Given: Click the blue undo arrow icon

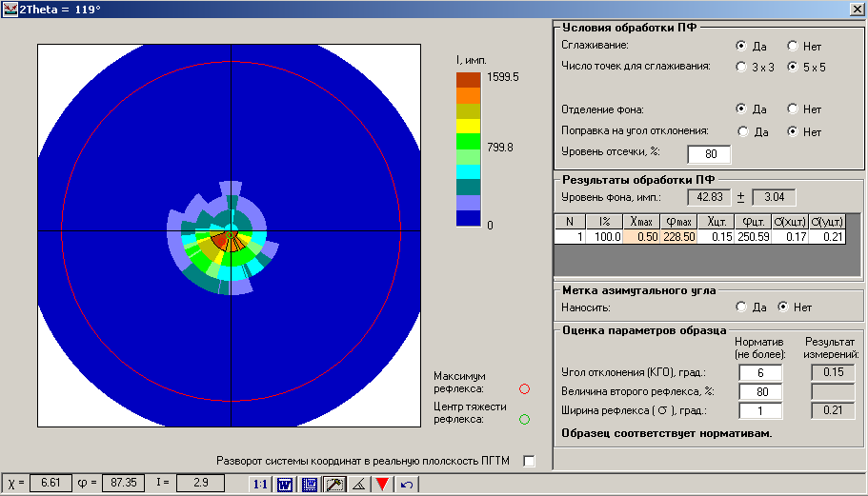Looking at the screenshot, I should point(407,485).
